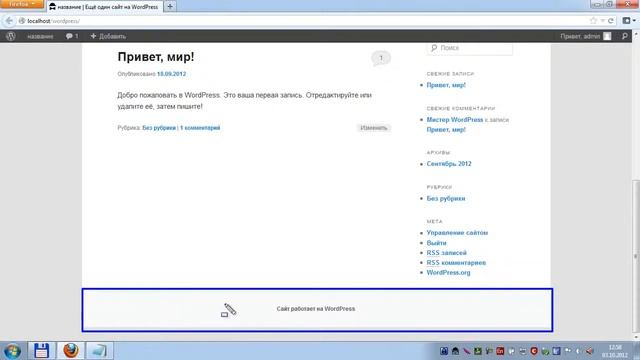Switch to Firefox in the taskbar

click(71, 351)
